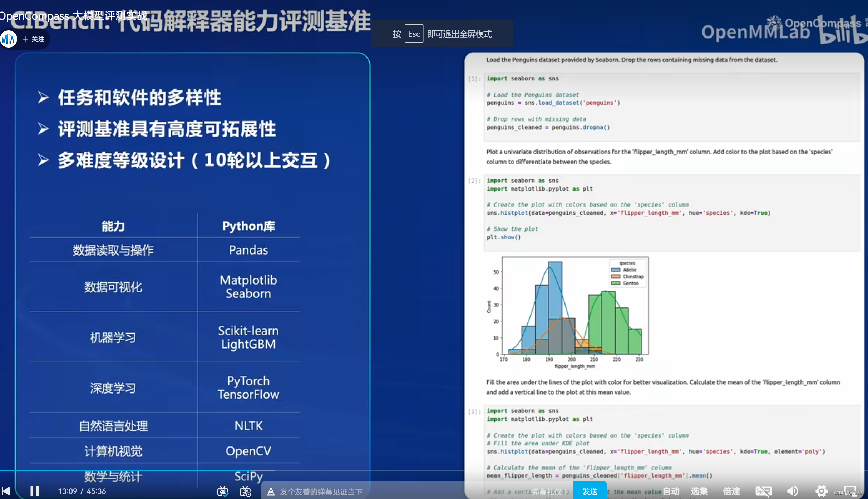Click the volume speaker icon
The height and width of the screenshot is (499, 868).
tap(793, 491)
